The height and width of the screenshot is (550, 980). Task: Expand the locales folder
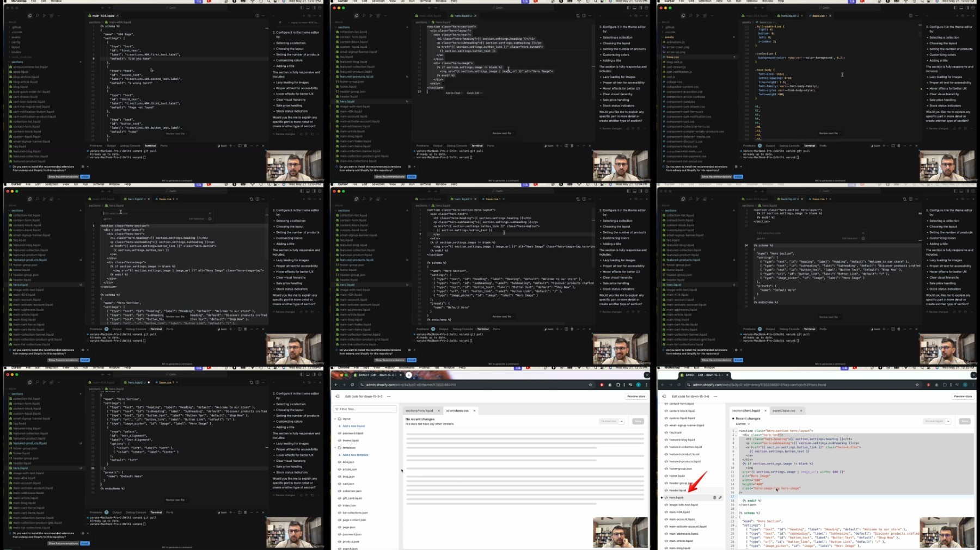[x=16, y=52]
